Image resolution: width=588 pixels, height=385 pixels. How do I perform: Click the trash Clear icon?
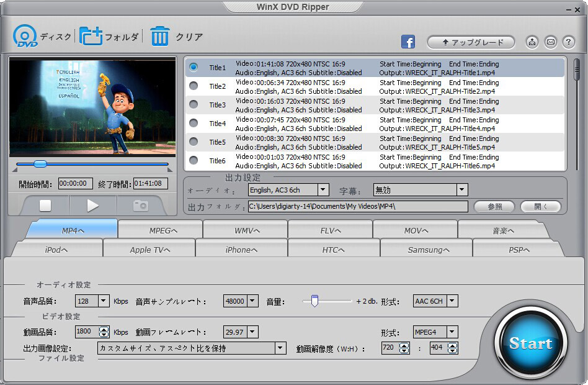(x=159, y=37)
